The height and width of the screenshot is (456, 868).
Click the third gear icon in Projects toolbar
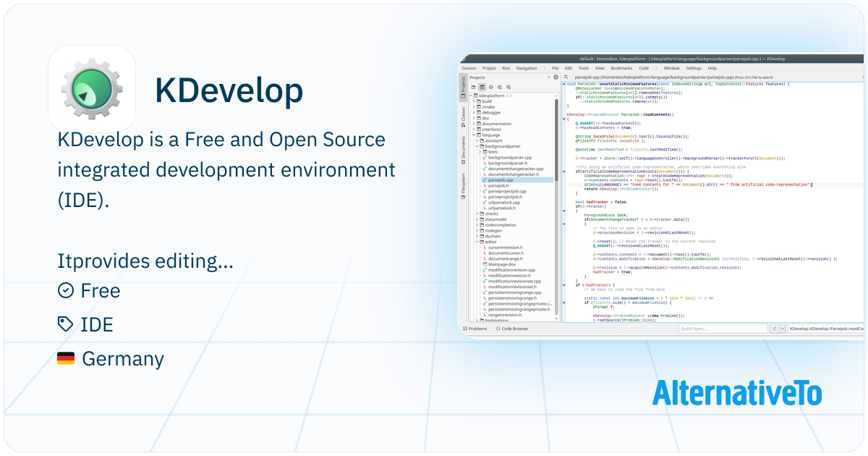pyautogui.click(x=490, y=86)
